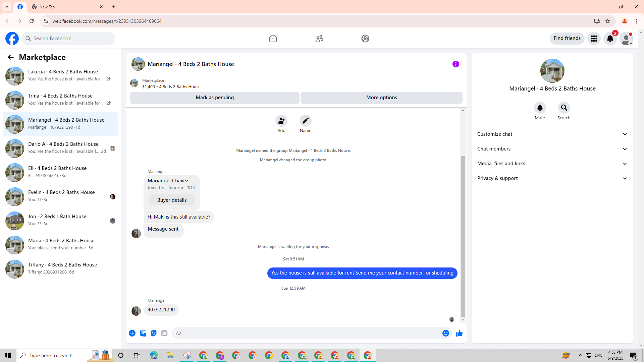Viewport: 644px width, 362px height.
Task: Open the notifications bell
Action: coord(610,39)
